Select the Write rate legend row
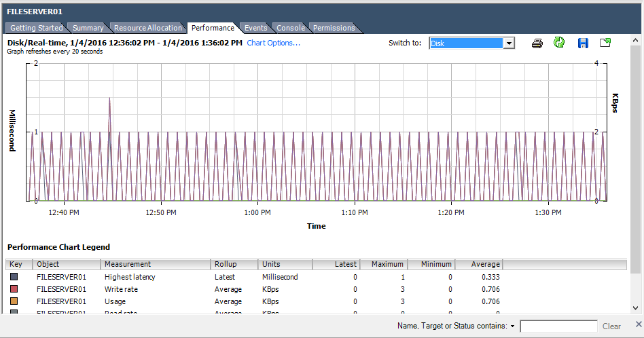Screen dimensions: 644x338 click(x=317, y=289)
